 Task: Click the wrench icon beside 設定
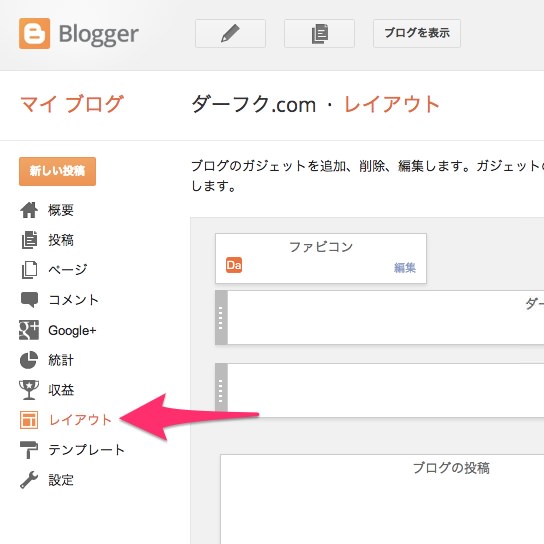pyautogui.click(x=29, y=480)
